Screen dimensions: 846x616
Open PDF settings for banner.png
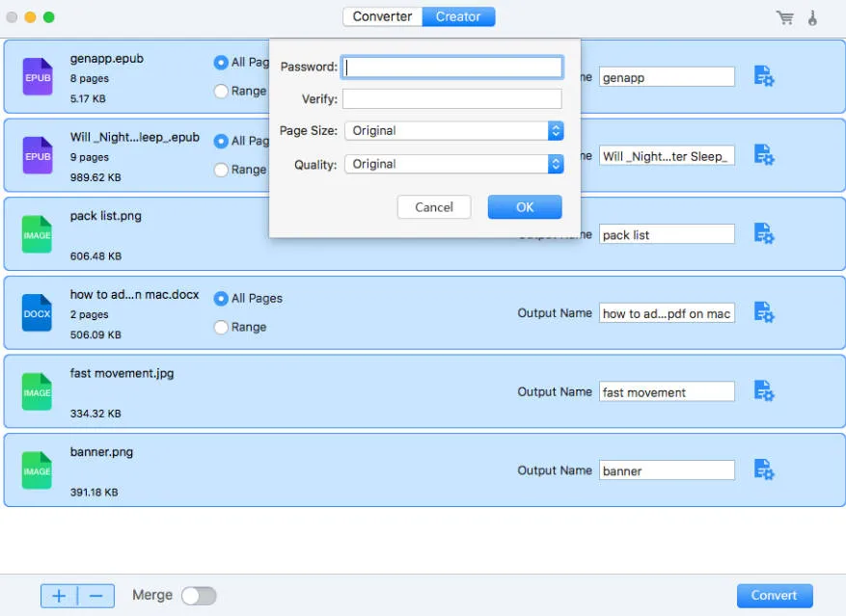(763, 469)
